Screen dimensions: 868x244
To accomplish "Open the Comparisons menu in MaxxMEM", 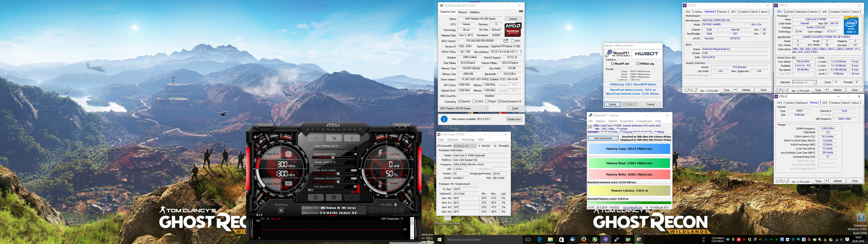I will (x=644, y=121).
